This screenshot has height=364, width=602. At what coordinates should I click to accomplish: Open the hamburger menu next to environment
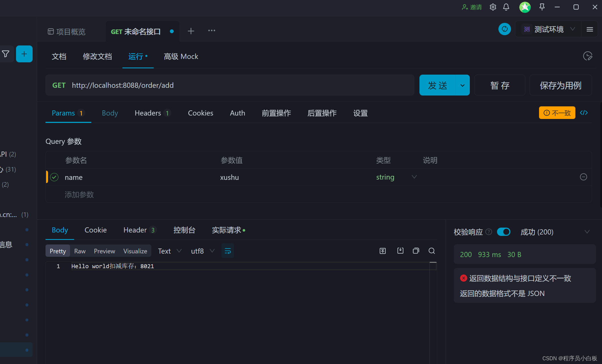590,29
